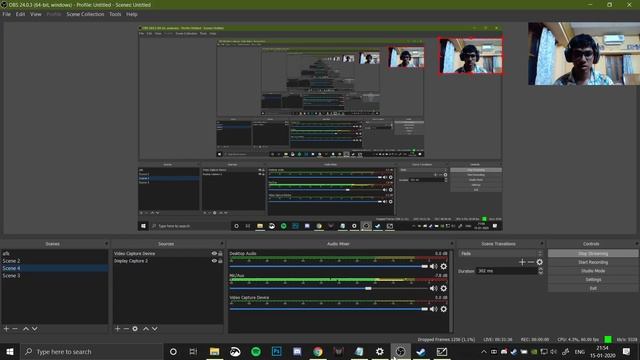
Task: Open the Help menu
Action: (x=131, y=14)
